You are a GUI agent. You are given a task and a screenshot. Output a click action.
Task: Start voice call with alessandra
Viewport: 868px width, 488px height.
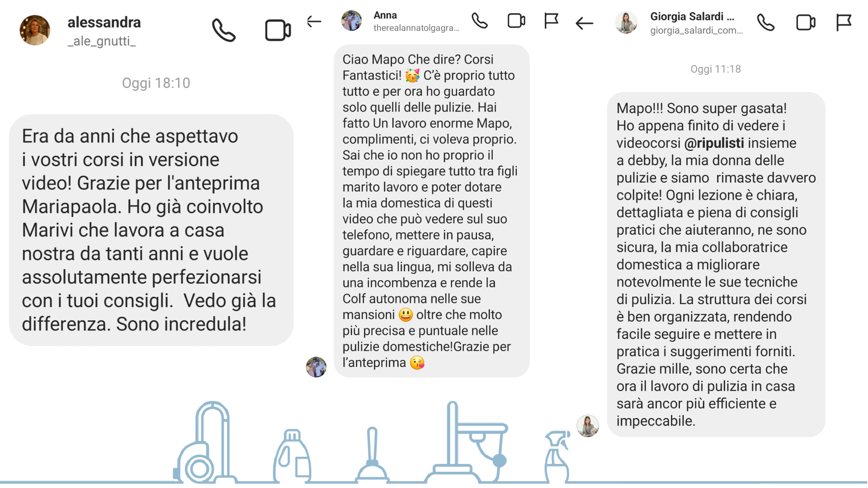(x=224, y=30)
